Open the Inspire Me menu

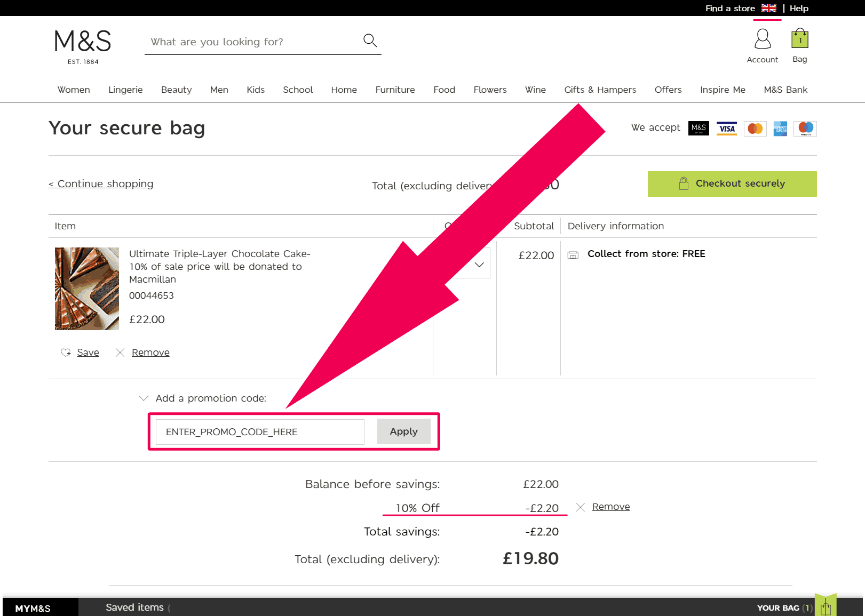[x=723, y=90]
